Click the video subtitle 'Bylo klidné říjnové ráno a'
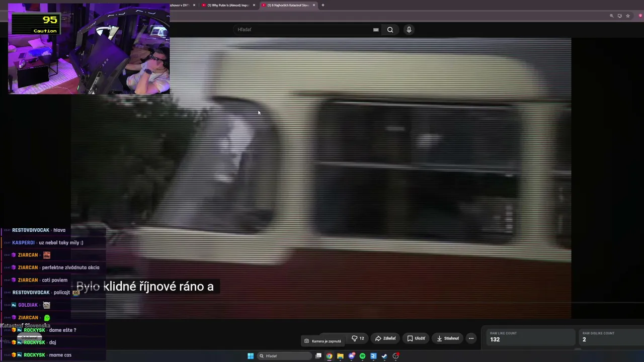Screen dimensions: 644x362 click(x=145, y=287)
